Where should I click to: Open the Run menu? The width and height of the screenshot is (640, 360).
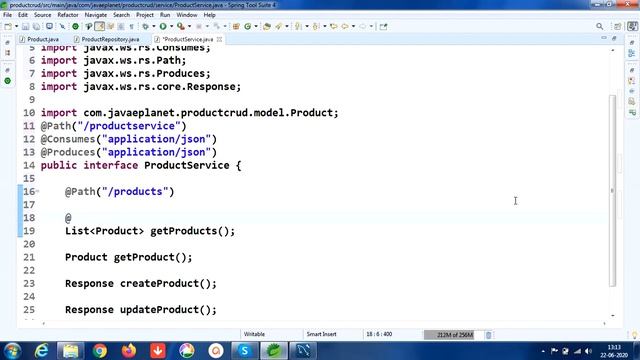[165, 15]
